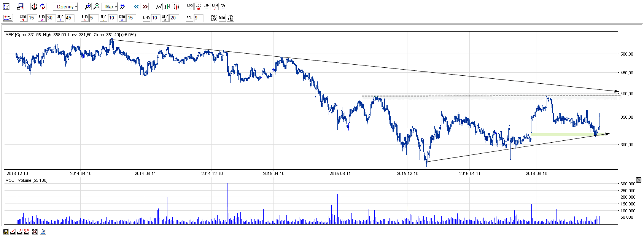
Task: Toggle the SMA 1 moving average
Action: coord(23,18)
